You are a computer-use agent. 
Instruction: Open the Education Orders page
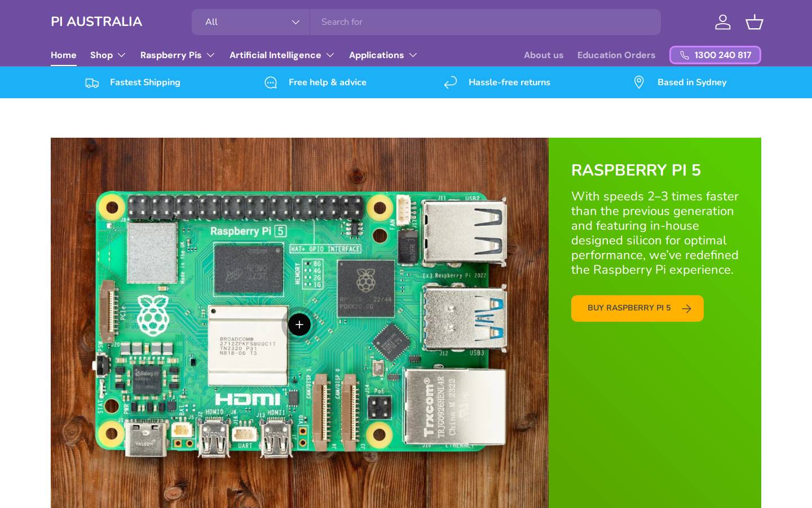(x=616, y=55)
